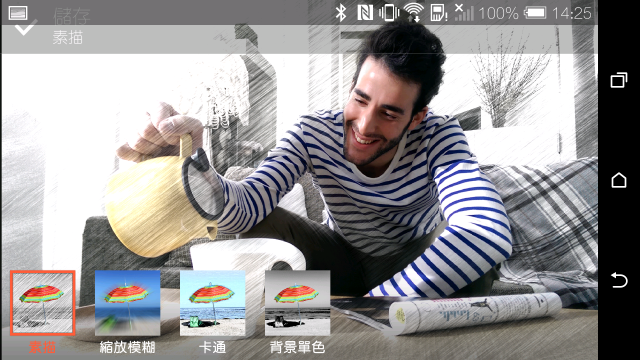Tap the battery status icon
640x360 pixels.
tap(536, 13)
